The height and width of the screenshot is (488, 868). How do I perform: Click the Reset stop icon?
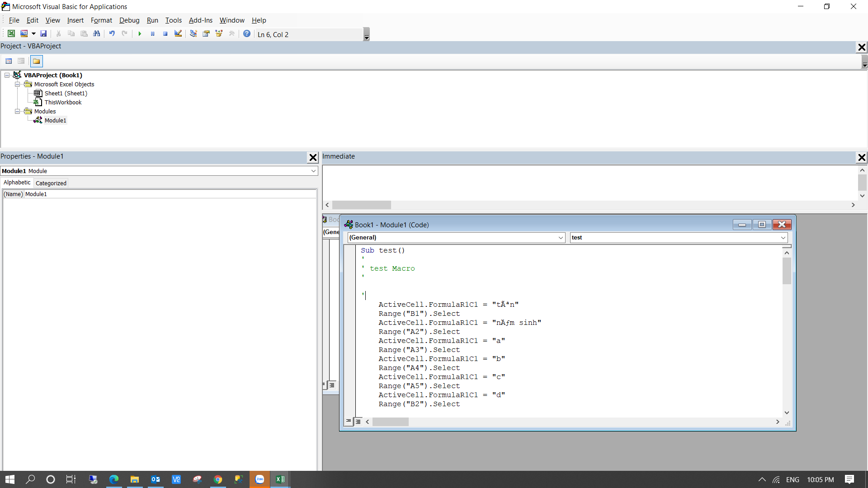click(165, 34)
